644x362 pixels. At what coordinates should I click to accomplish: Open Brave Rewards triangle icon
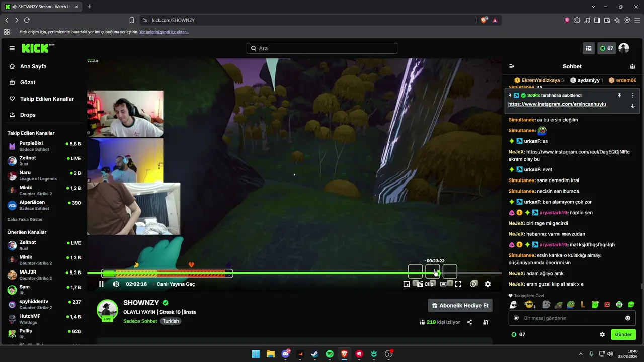pyautogui.click(x=495, y=20)
